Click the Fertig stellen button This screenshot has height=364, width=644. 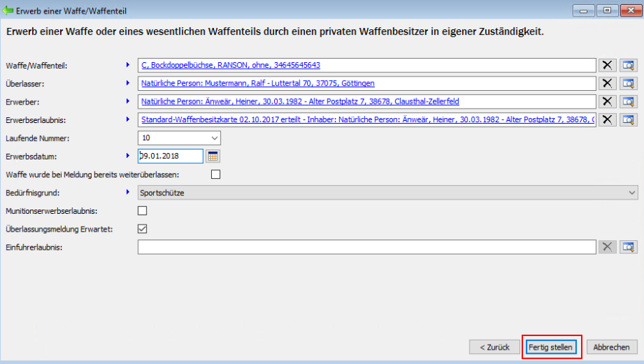coord(550,347)
